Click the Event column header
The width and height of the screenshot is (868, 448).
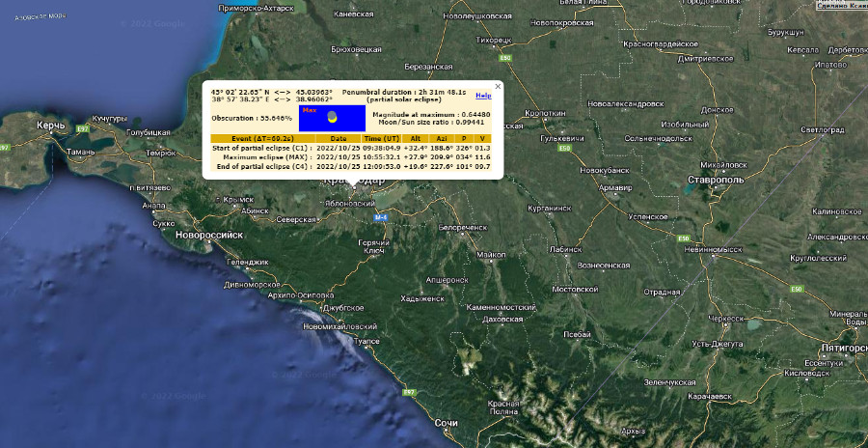[256, 139]
